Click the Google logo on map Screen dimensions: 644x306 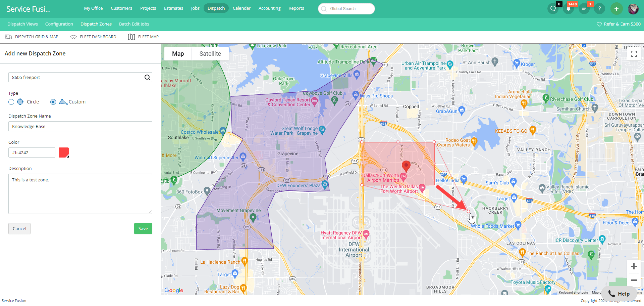174,290
